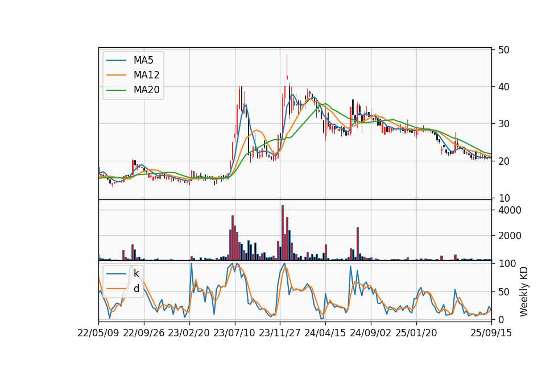The image size is (546, 392).
Task: Click the orange MA12 legend line sample
Action: 116,75
